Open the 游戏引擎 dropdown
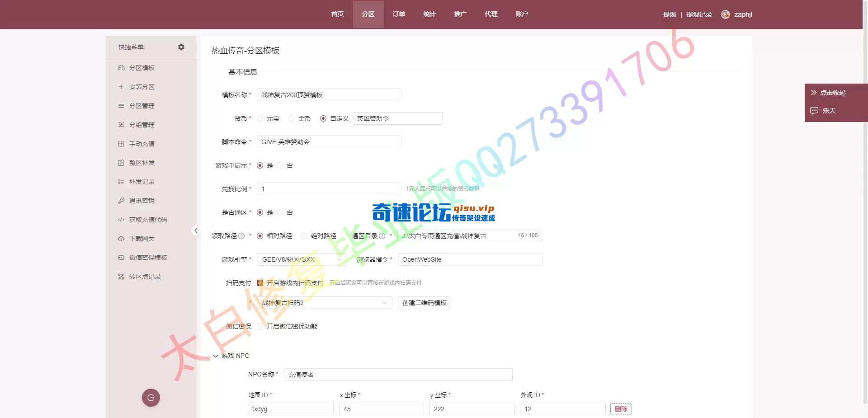The image size is (868, 418). 302,259
